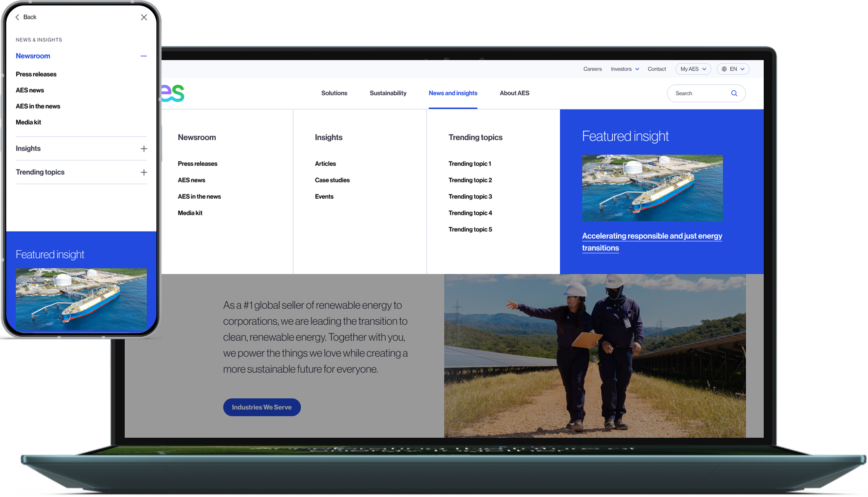Open Case studies link
Image resolution: width=868 pixels, height=497 pixels.
(x=332, y=180)
